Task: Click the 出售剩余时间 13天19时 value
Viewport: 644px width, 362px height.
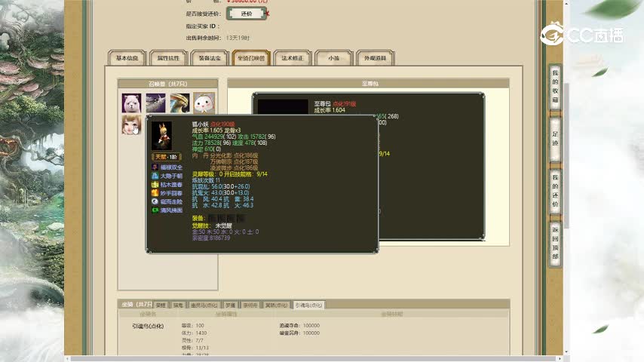Action: pyautogui.click(x=238, y=38)
